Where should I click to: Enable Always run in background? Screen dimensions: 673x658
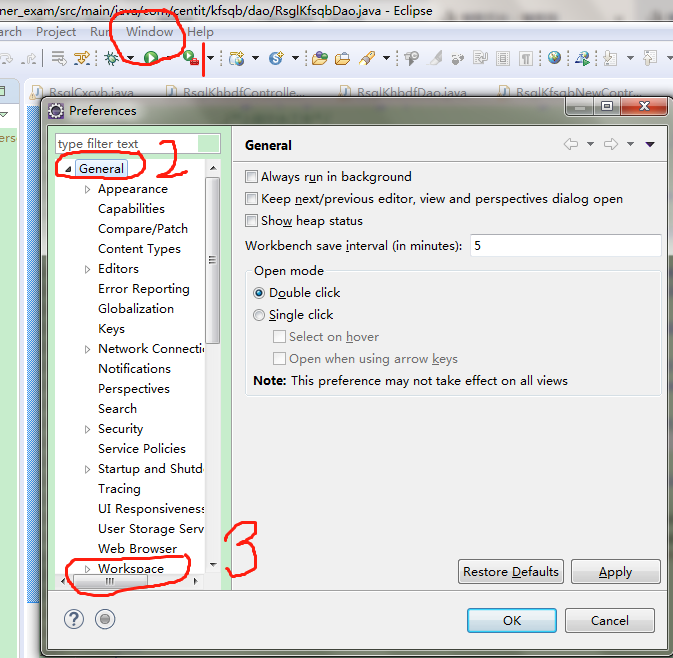coord(251,176)
